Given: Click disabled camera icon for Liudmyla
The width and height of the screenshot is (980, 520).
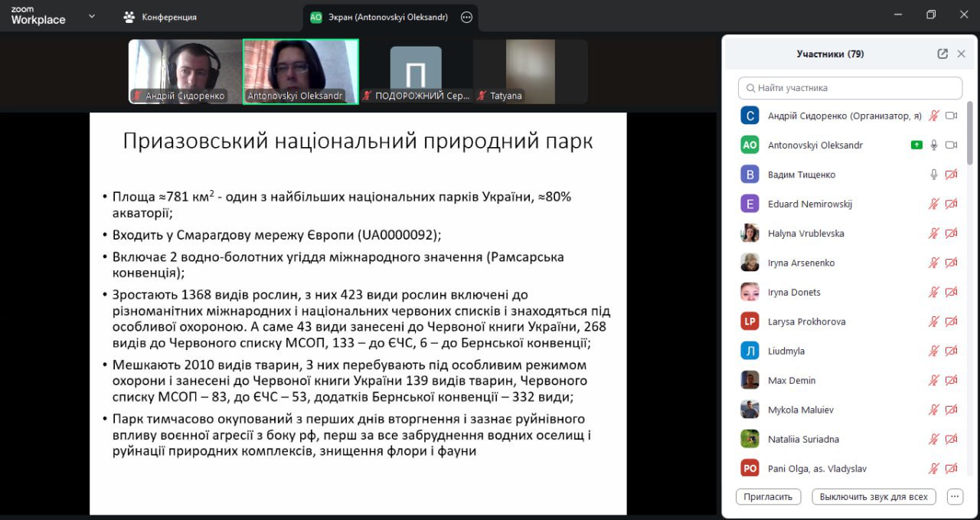Looking at the screenshot, I should pos(952,351).
